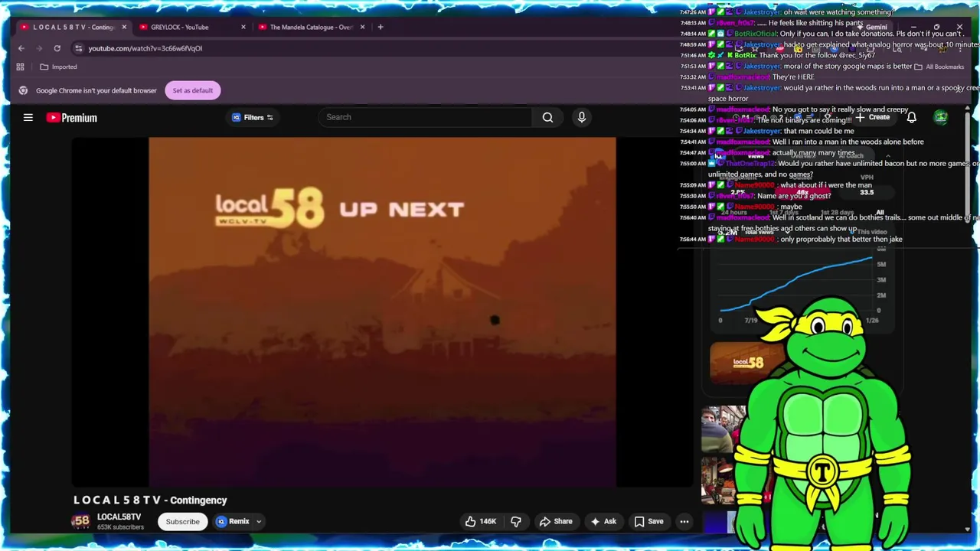The height and width of the screenshot is (551, 980).
Task: Reload the page in Chrome
Action: [57, 48]
